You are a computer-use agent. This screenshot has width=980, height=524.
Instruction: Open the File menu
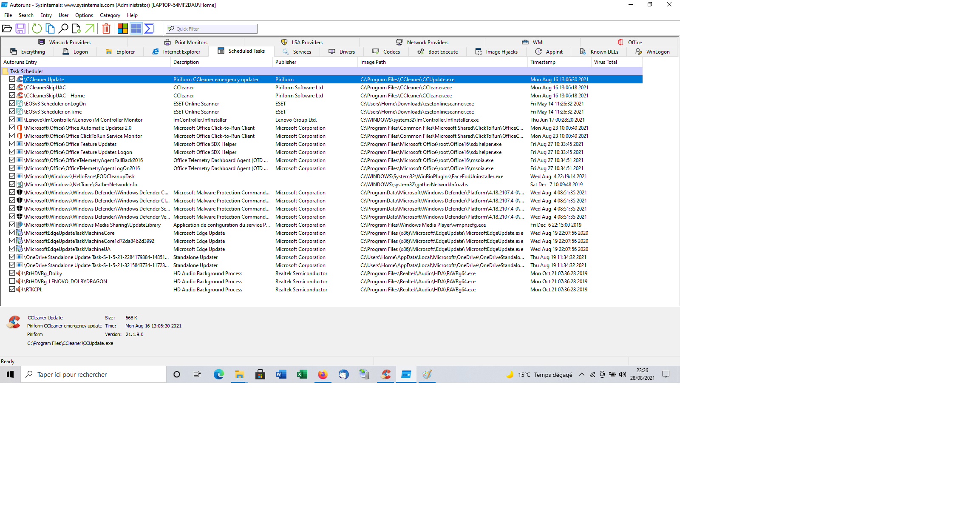(x=8, y=15)
